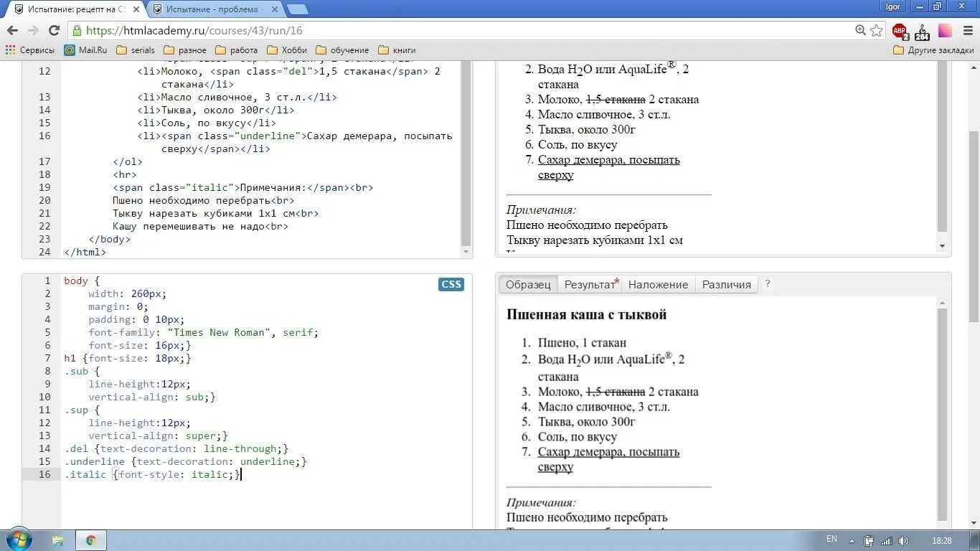The height and width of the screenshot is (551, 980).
Task: Open the Хобби bookmarks folder
Action: click(286, 50)
